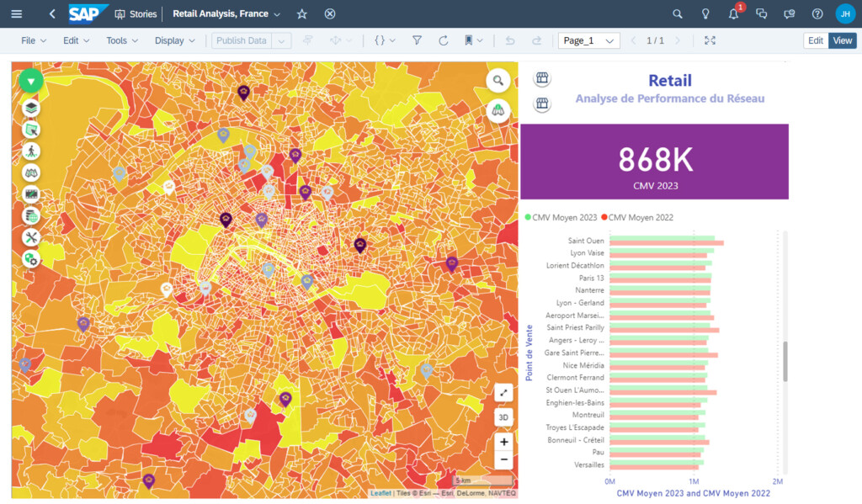The height and width of the screenshot is (504, 862).
Task: Select the Lorient Décathlon bar label
Action: 575,266
